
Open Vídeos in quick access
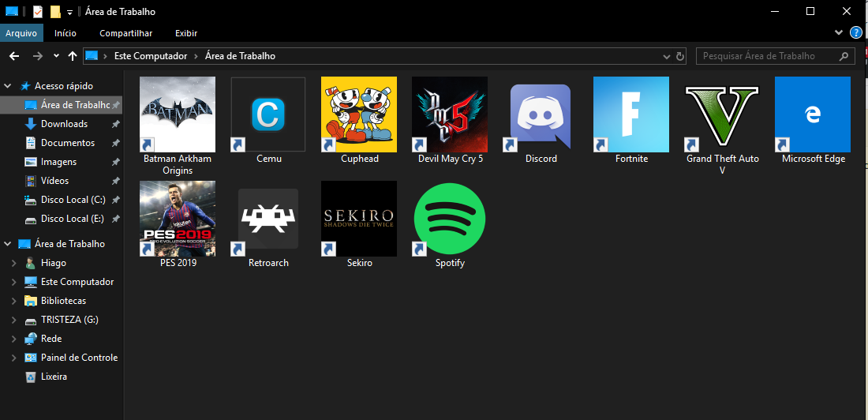54,181
